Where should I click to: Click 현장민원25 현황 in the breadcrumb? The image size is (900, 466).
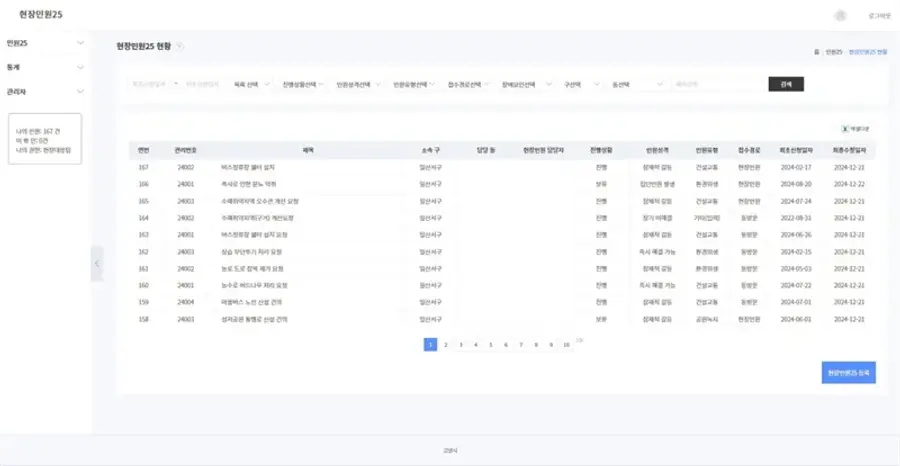868,52
